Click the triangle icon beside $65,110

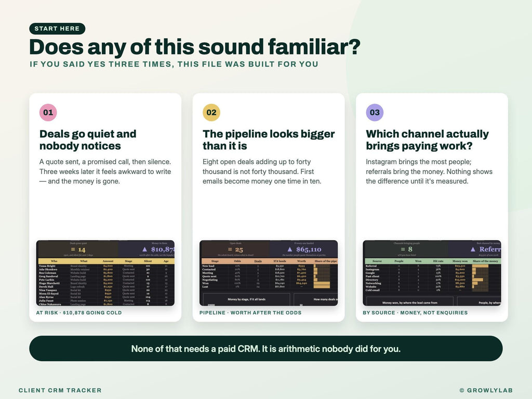[290, 249]
